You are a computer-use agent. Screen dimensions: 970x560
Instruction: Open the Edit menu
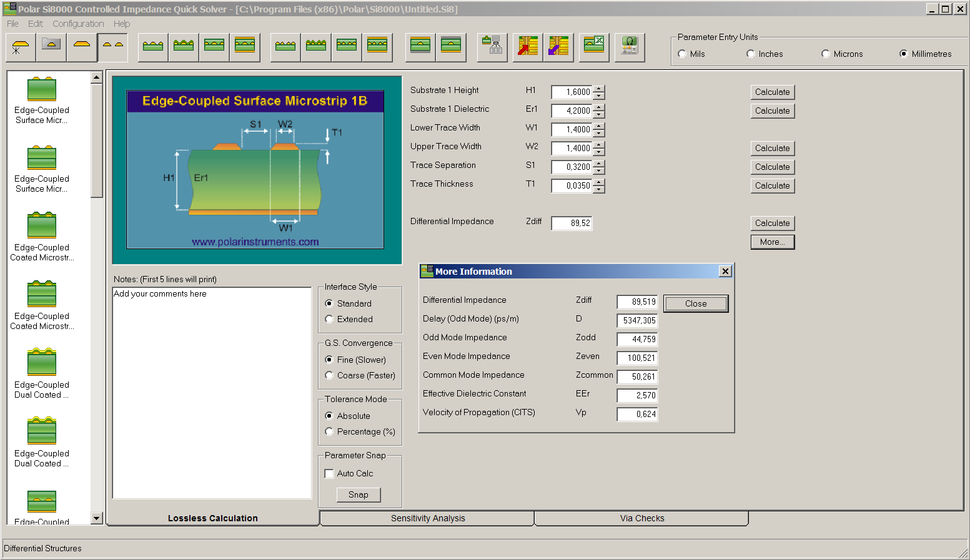[x=36, y=24]
